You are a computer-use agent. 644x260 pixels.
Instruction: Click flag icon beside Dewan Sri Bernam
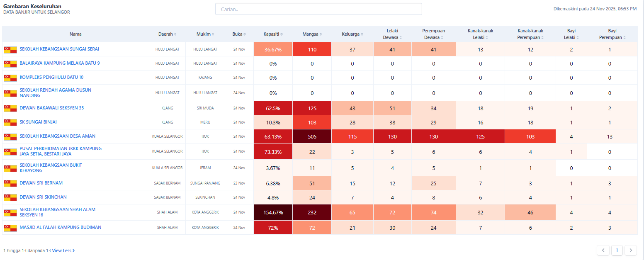click(x=10, y=183)
